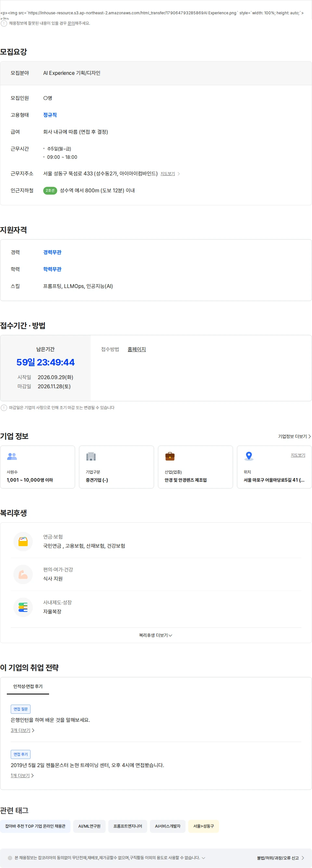Screen dimensions: 312x868
Task: Click the building icon in 기업구분 card
Action: pos(91,456)
